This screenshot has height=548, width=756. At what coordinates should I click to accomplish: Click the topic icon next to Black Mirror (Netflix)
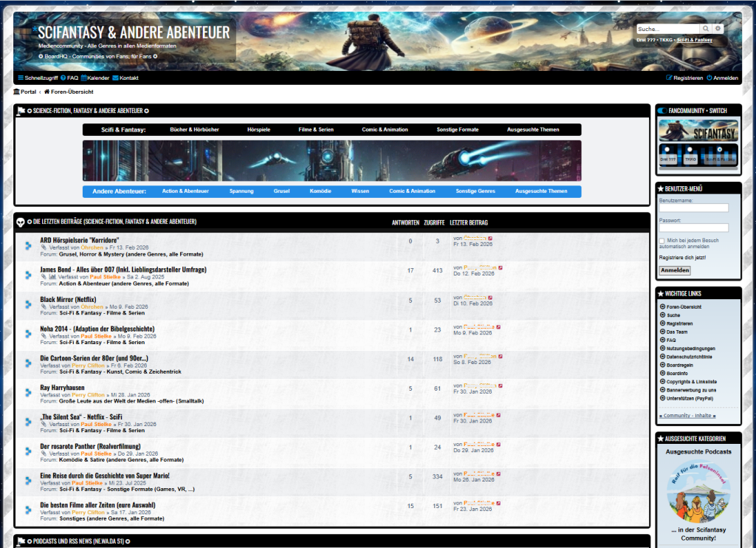pyautogui.click(x=29, y=304)
